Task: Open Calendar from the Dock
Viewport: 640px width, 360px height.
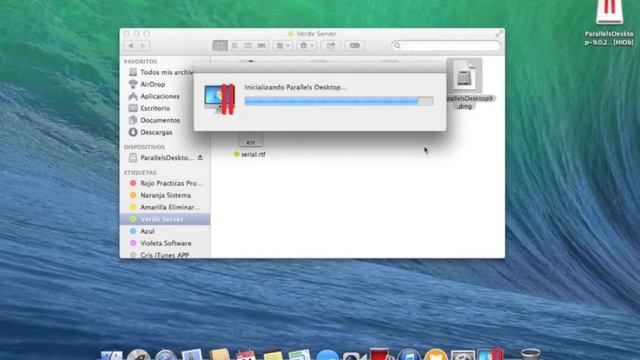Action: point(246,355)
